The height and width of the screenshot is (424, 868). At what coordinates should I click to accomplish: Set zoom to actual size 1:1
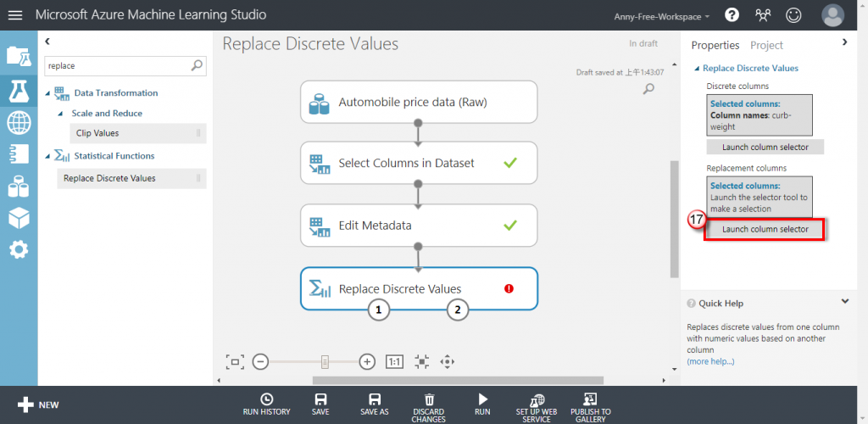click(x=395, y=362)
